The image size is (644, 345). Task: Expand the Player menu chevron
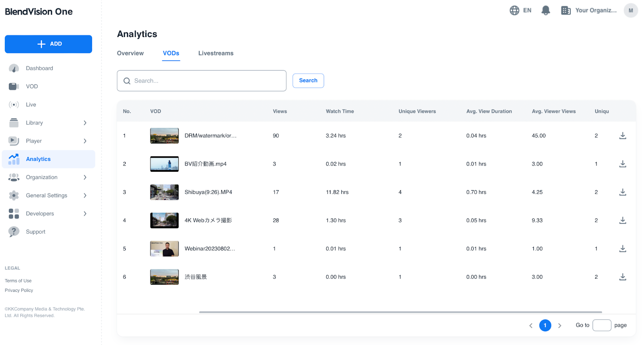(85, 141)
